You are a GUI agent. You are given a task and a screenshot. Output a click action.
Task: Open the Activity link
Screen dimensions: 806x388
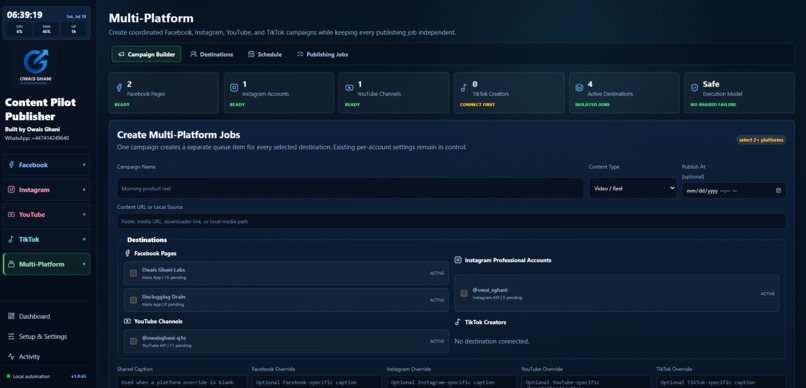click(24, 356)
